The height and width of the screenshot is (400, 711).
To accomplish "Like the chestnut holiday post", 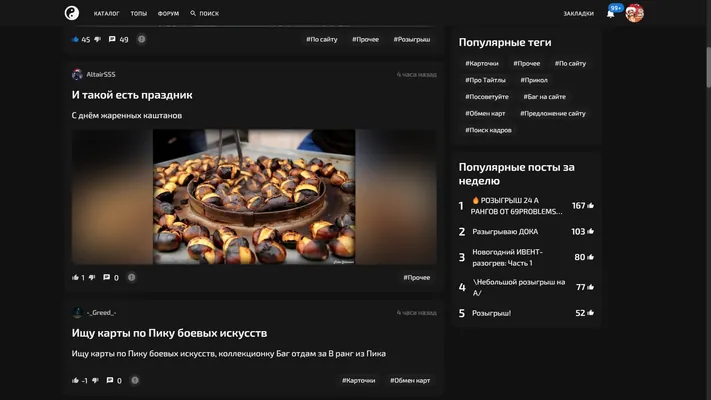I will tap(75, 278).
